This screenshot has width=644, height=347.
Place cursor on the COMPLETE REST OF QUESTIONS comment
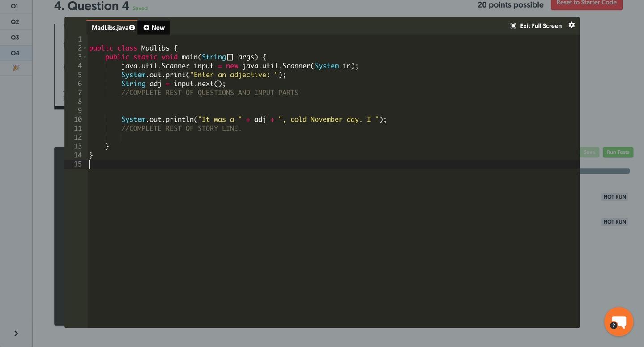pos(209,93)
